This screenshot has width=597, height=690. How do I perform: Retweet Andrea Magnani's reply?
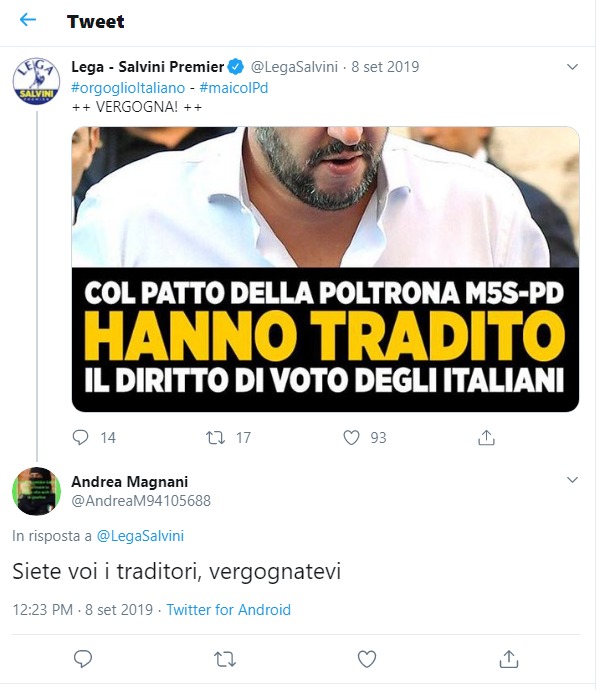point(225,659)
